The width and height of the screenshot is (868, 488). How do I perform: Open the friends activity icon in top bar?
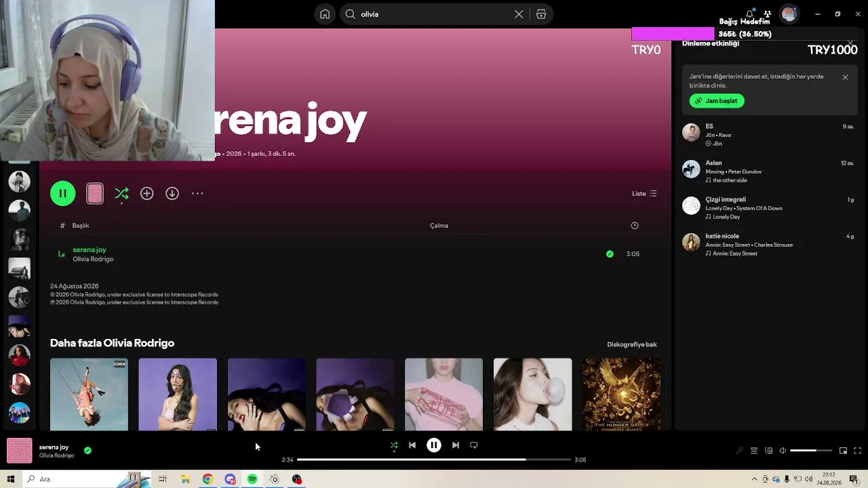768,14
